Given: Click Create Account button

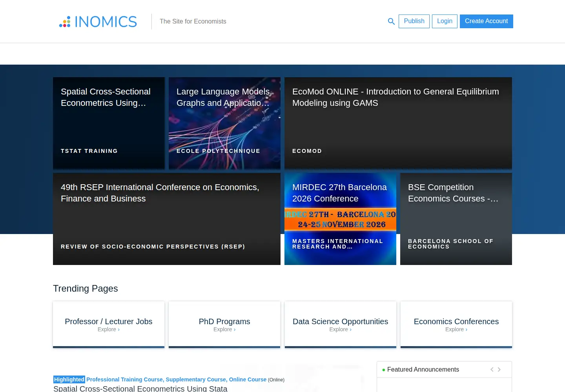Looking at the screenshot, I should (487, 21).
